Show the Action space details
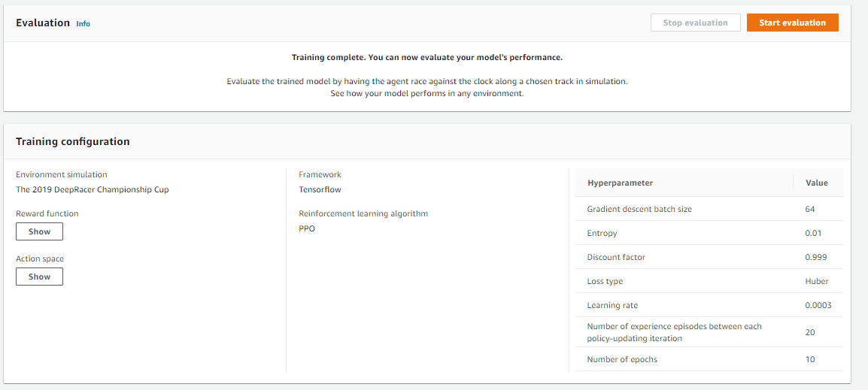 coord(39,277)
